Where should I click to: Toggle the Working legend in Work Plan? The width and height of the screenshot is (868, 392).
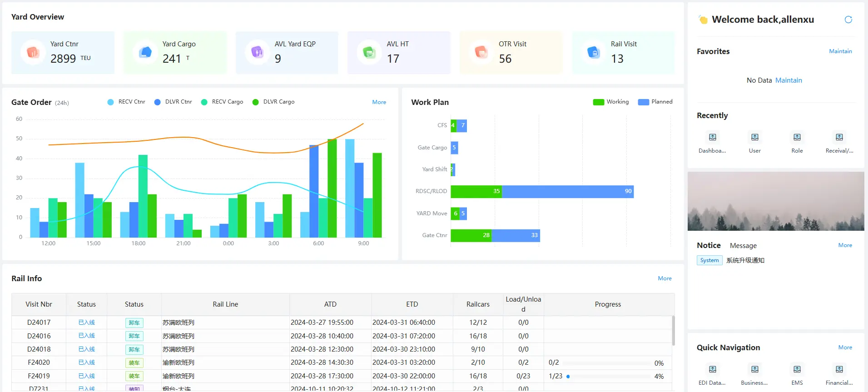coord(610,102)
